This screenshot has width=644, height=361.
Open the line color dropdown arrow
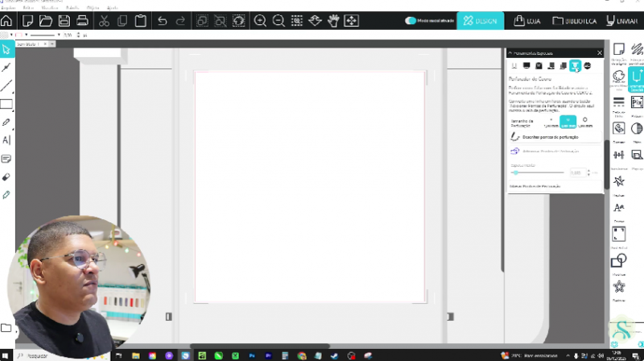pyautogui.click(x=26, y=35)
